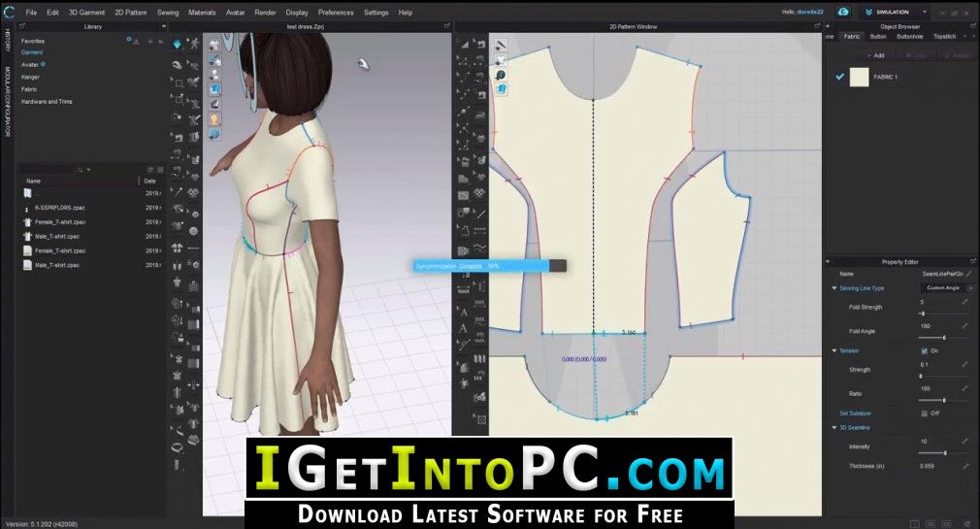Select the upper 'A' text tool in 2D toolbar

pyautogui.click(x=464, y=312)
